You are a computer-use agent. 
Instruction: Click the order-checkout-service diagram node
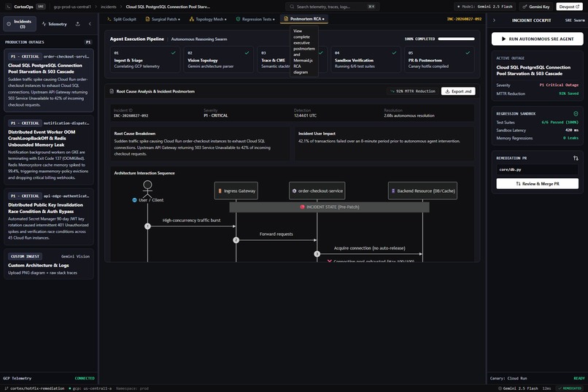[x=317, y=191]
